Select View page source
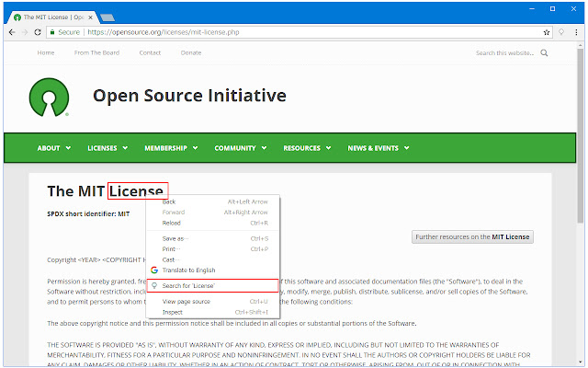Image resolution: width=588 pixels, height=368 pixels. [x=212, y=302]
